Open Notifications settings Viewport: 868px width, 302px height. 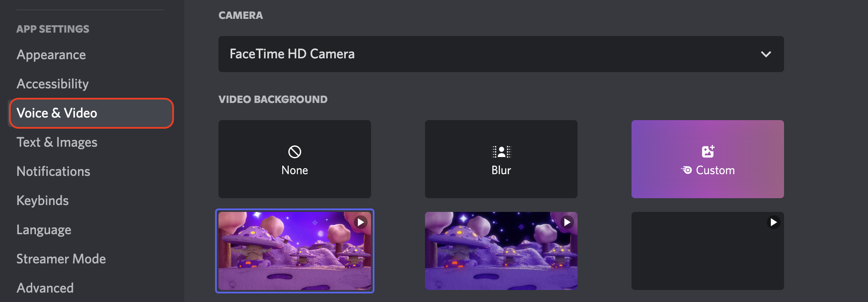coord(54,172)
